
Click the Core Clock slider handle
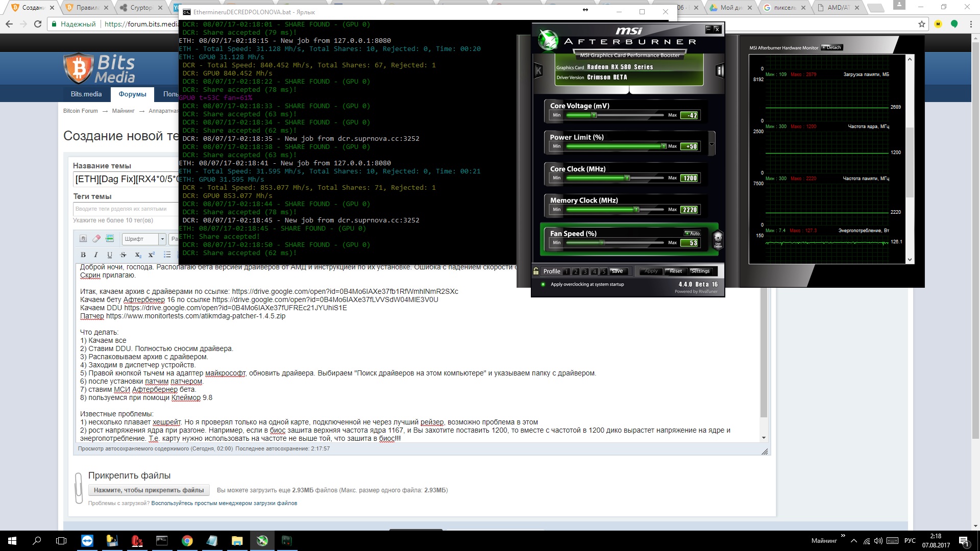pyautogui.click(x=627, y=178)
